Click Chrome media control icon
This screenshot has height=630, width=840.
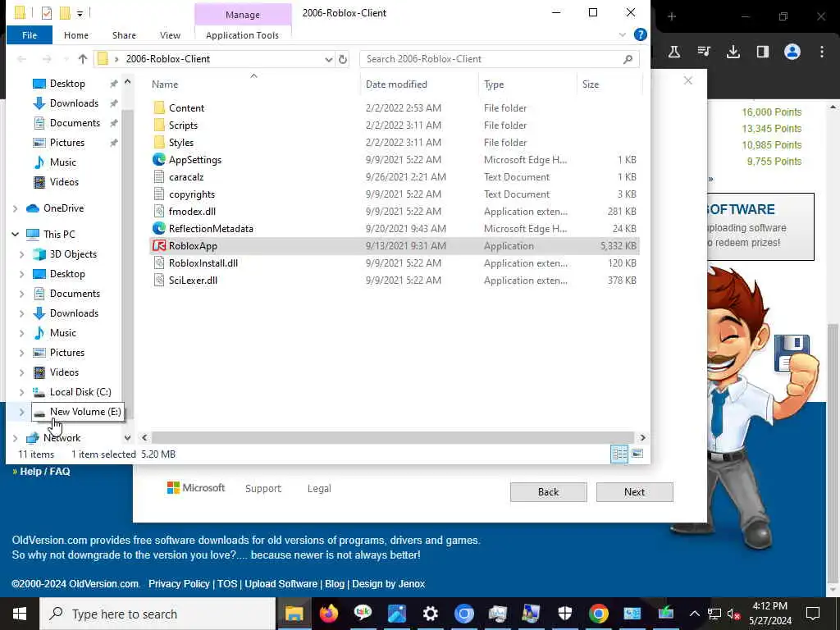tap(704, 52)
